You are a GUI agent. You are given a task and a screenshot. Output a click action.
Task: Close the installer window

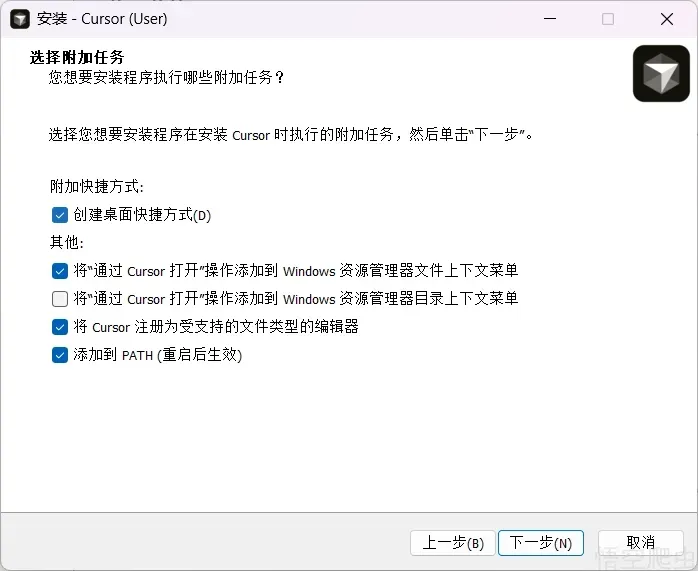667,19
